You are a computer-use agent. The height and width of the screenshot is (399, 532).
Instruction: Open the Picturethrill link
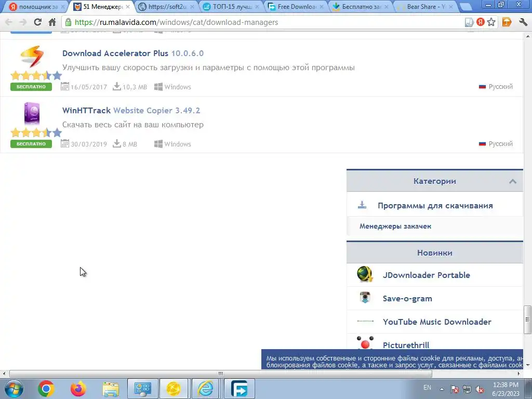[x=406, y=345]
